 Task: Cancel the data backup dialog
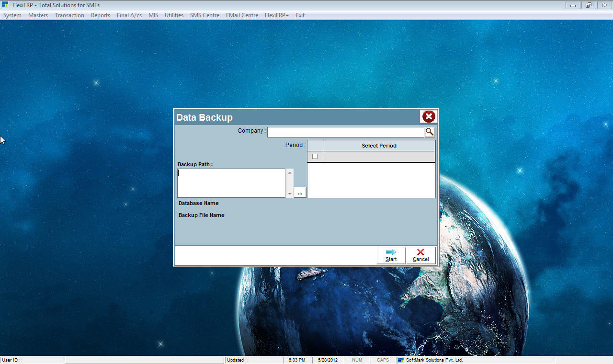pyautogui.click(x=420, y=255)
